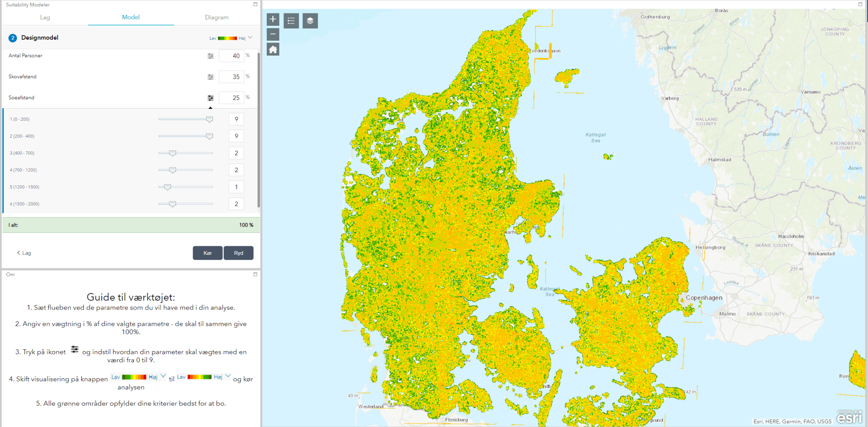Collapse Soeafstand weighting settings icon
This screenshot has height=427, width=868.
point(211,98)
